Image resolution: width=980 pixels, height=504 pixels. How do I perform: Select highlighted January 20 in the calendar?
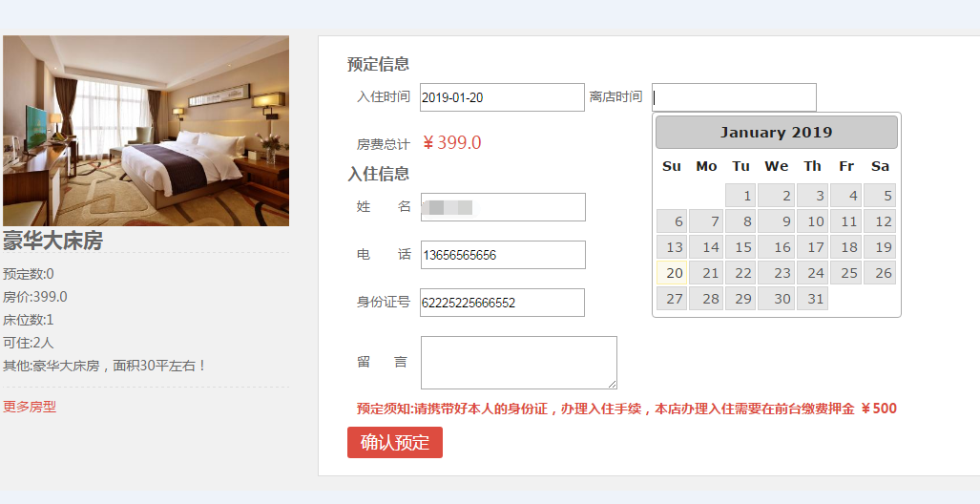pyautogui.click(x=672, y=273)
